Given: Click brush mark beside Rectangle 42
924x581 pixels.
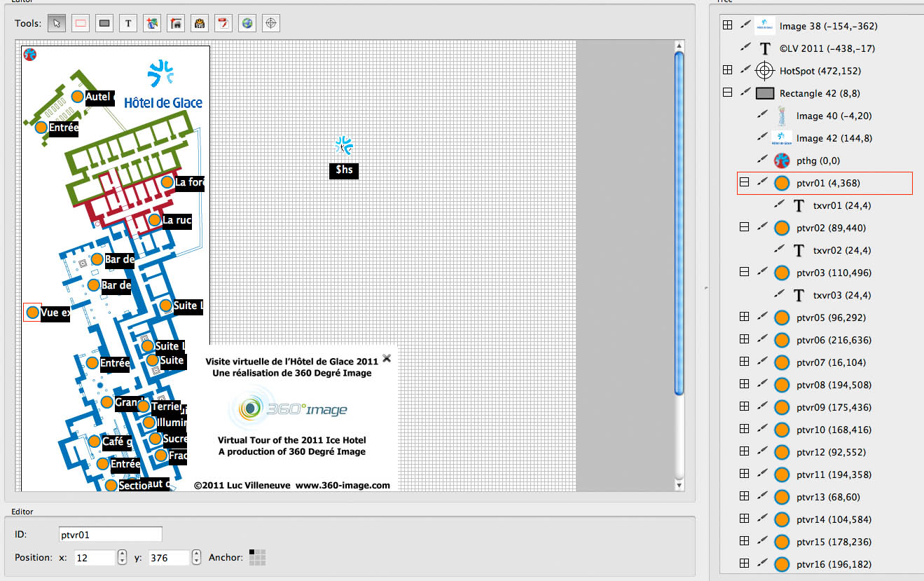Looking at the screenshot, I should 746,92.
